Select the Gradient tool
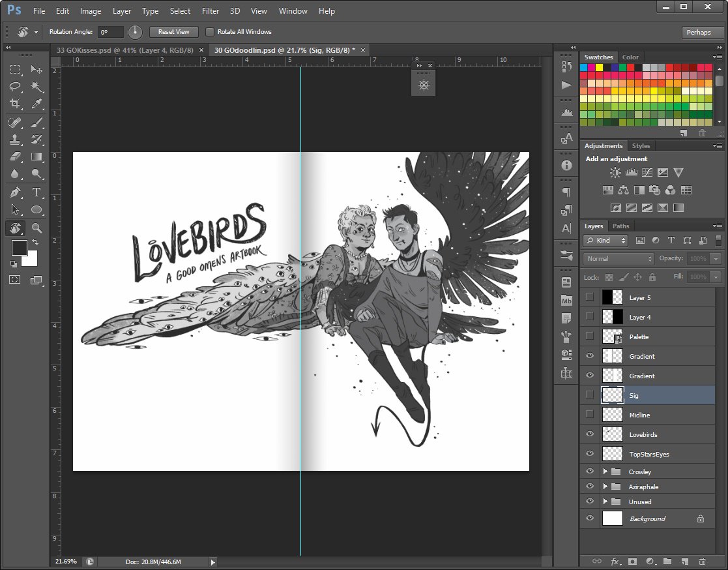The image size is (728, 570). point(36,157)
